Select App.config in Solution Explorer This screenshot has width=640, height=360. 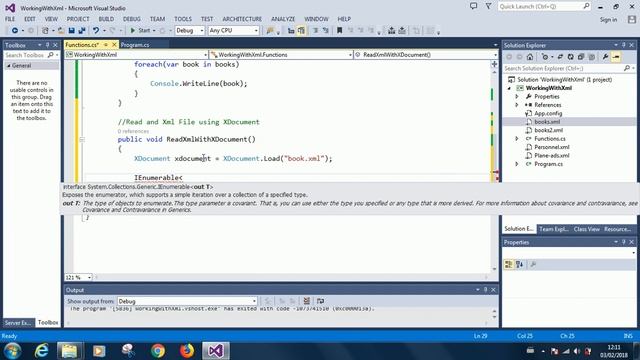click(548, 113)
